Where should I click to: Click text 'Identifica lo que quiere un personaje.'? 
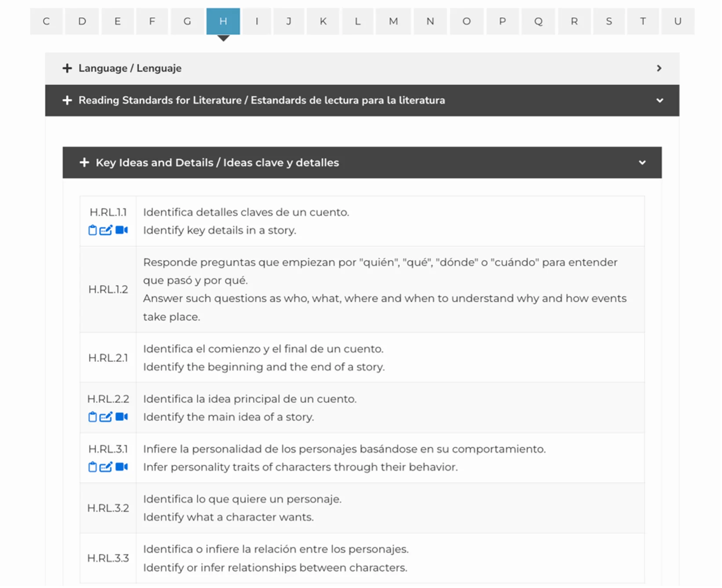tap(243, 499)
